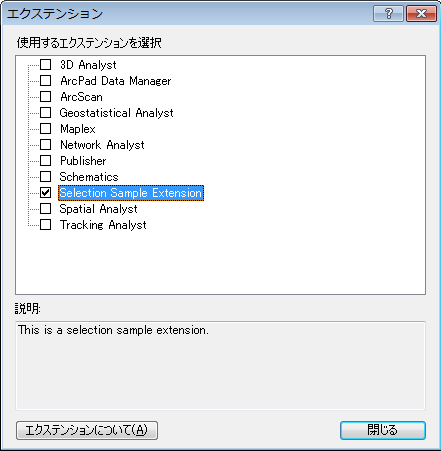441x451 pixels.
Task: Close the dialog with the red X
Action: 421,14
